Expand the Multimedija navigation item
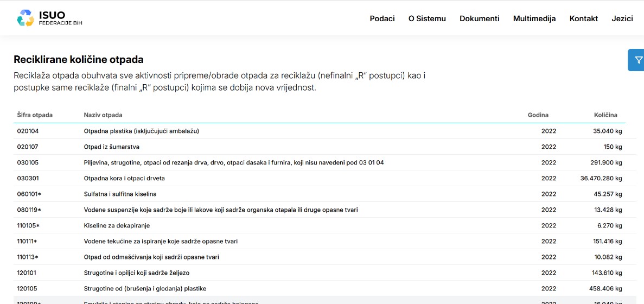Screen dimensions: 644x304 point(534,18)
